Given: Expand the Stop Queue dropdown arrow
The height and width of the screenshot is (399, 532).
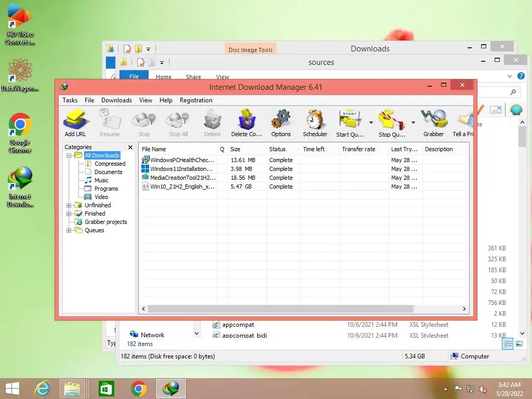Looking at the screenshot, I should pos(413,123).
